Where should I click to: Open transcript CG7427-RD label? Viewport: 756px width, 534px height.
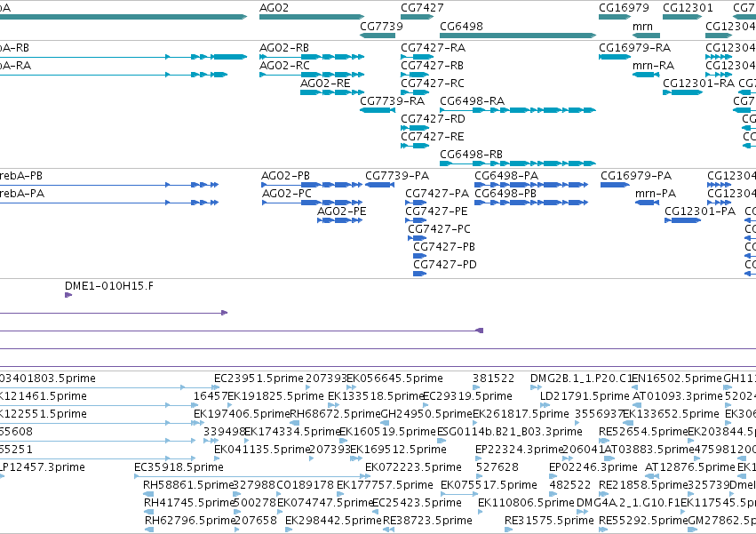(433, 119)
